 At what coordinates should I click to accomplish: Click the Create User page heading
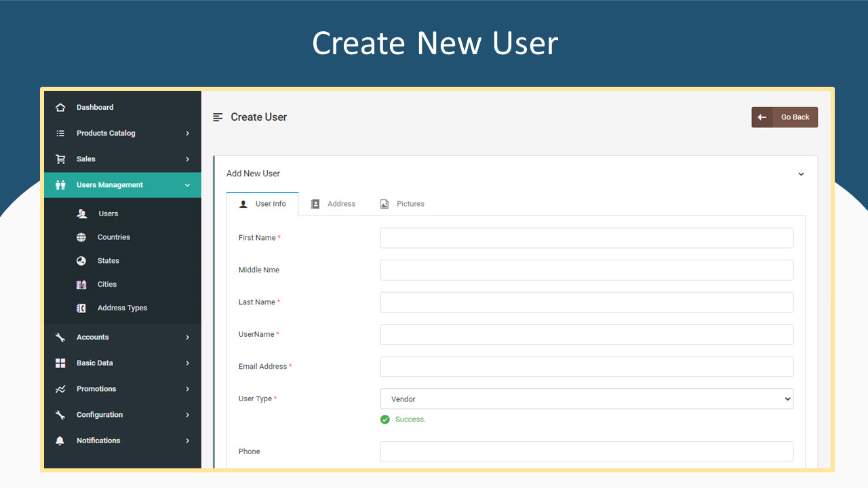click(x=259, y=117)
